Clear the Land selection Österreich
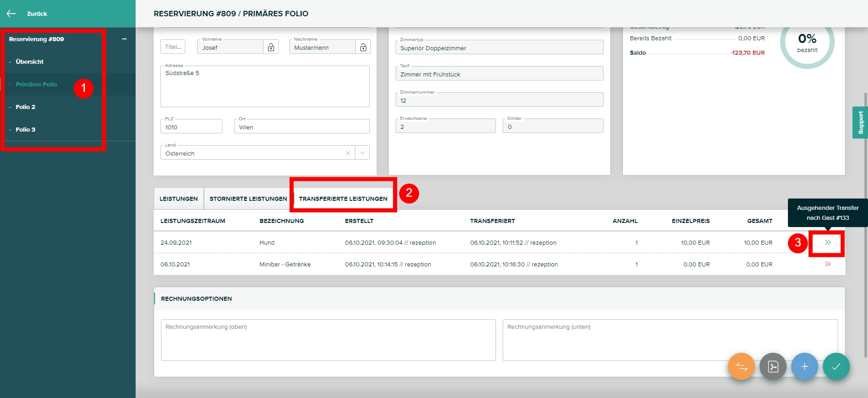The height and width of the screenshot is (398, 868). (x=348, y=153)
